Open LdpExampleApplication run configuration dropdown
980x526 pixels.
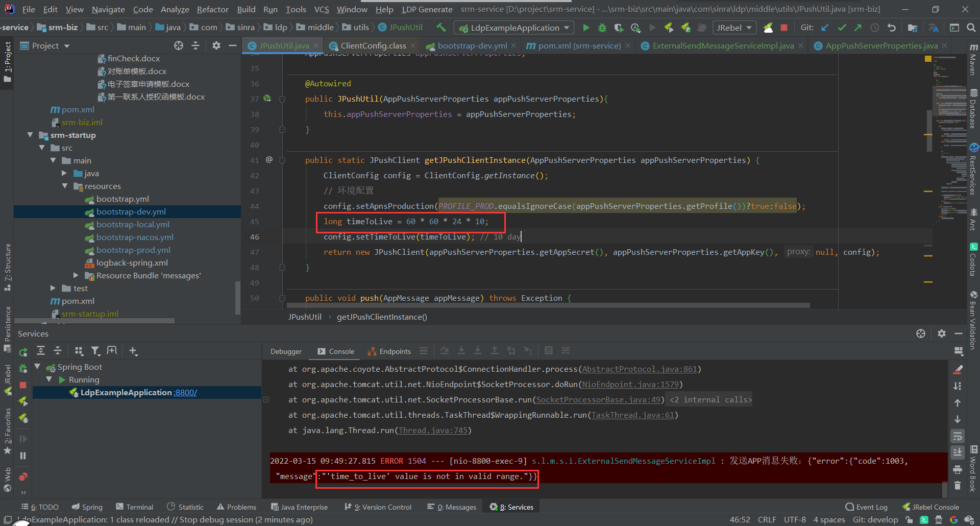(514, 28)
